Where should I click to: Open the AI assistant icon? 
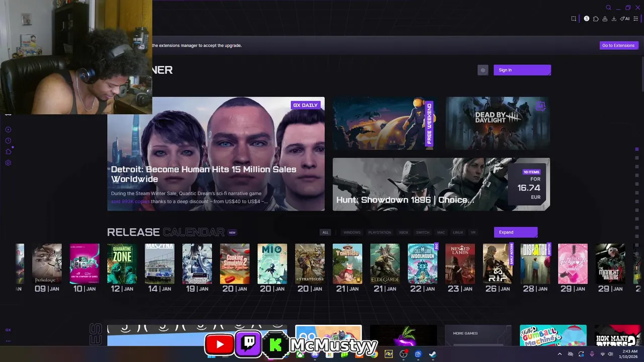(625, 19)
